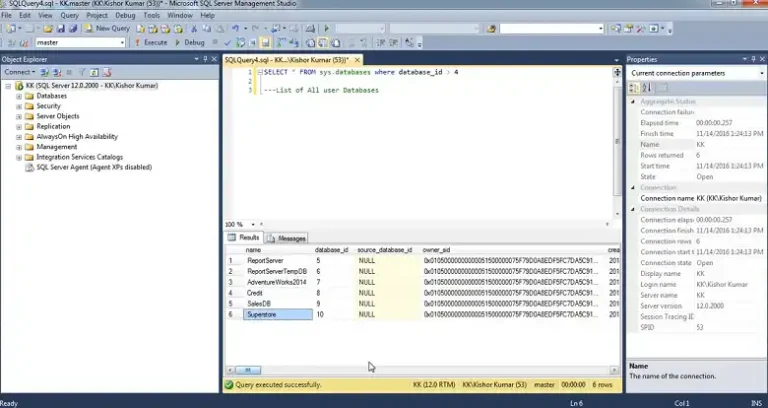Click the Undo arrow icon in toolbar
Screen dimensions: 768x408
coord(235,28)
